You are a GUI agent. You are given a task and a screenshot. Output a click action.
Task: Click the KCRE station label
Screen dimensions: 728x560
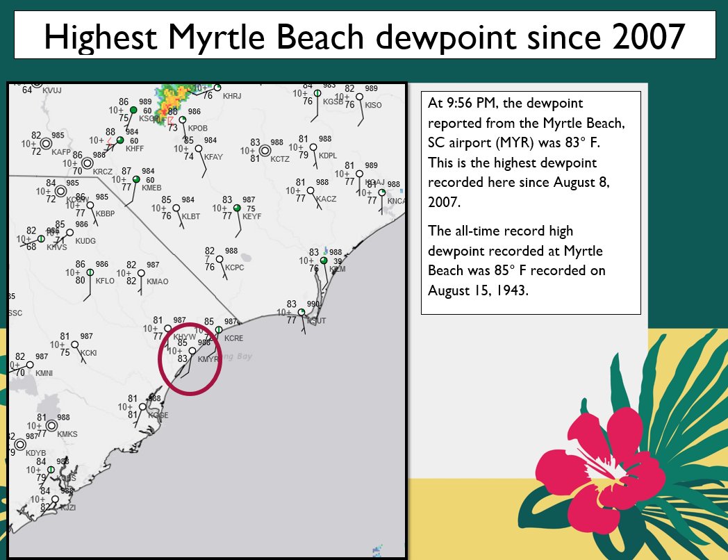tap(233, 338)
